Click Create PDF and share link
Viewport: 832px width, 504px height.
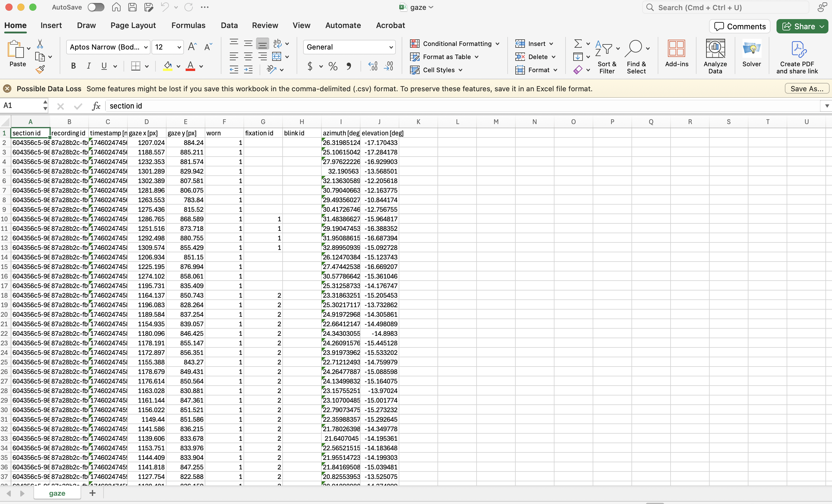[x=797, y=57]
